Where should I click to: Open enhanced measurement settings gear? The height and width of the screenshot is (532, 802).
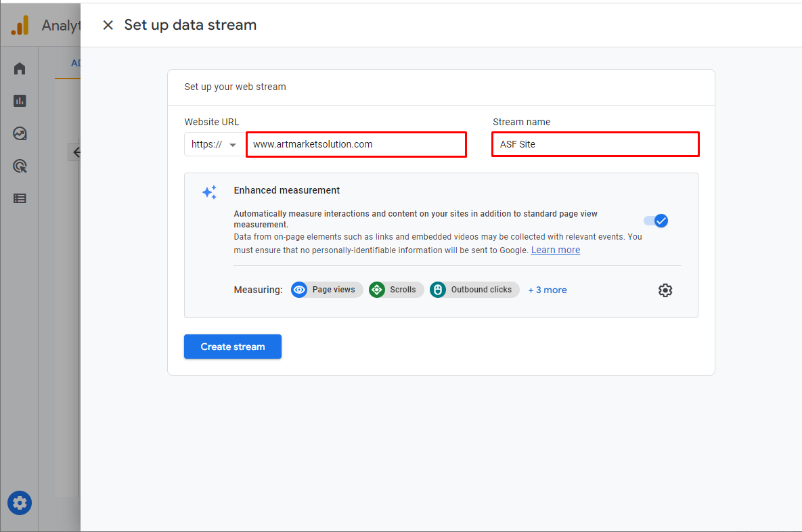665,290
